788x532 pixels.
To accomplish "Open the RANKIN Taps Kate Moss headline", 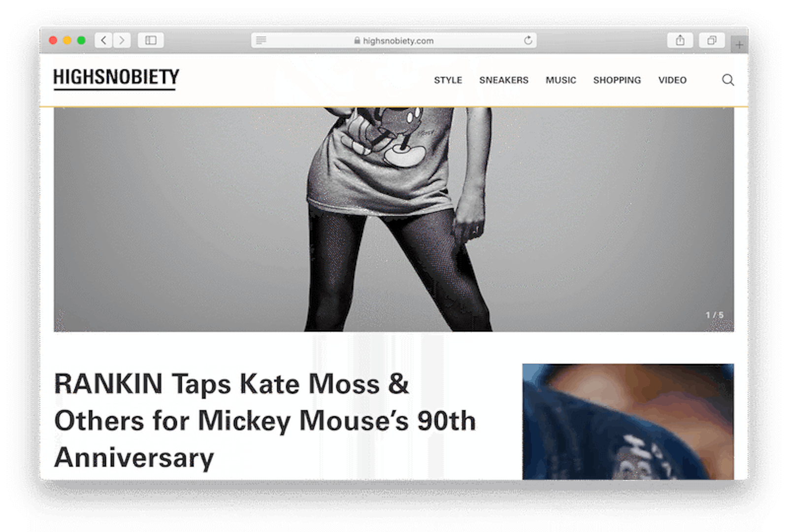I will click(265, 421).
